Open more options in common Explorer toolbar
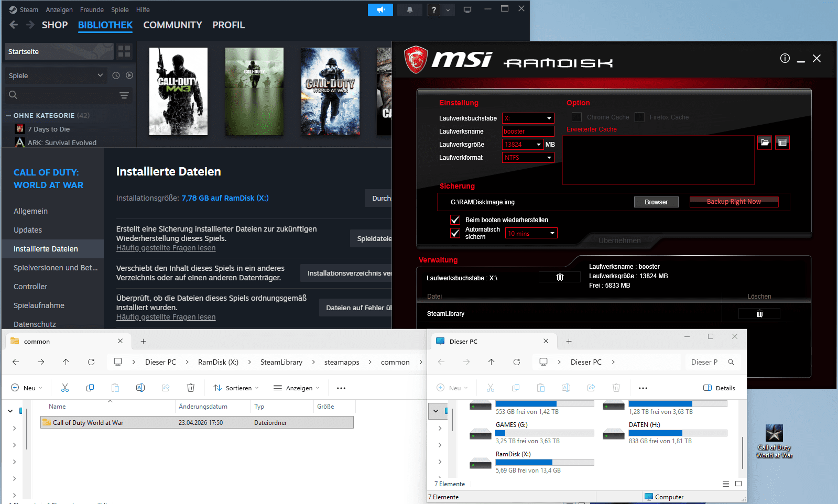The width and height of the screenshot is (838, 504). (341, 388)
